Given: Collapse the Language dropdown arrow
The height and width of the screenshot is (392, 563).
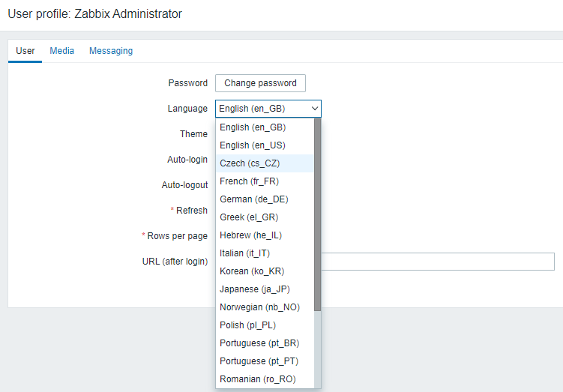Looking at the screenshot, I should point(315,109).
